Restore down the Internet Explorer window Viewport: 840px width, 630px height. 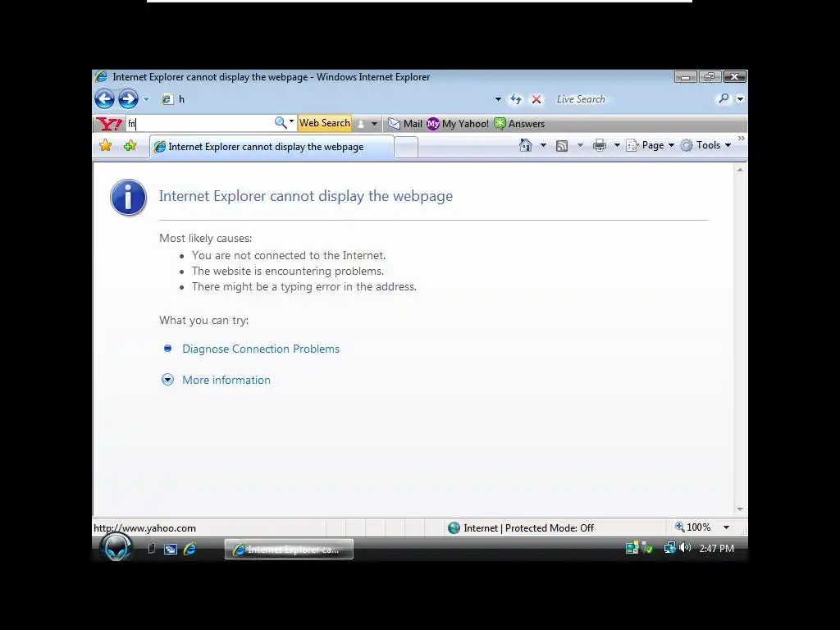pyautogui.click(x=710, y=77)
